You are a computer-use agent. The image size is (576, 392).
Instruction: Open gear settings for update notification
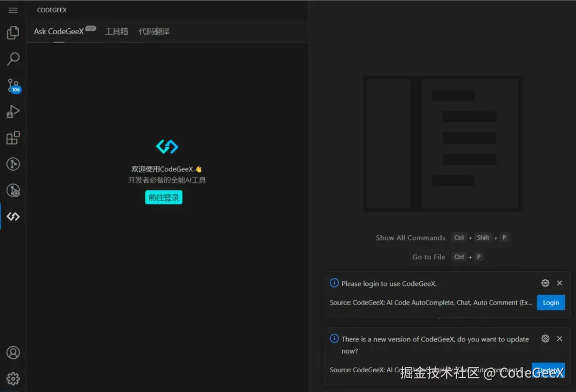[x=545, y=338]
